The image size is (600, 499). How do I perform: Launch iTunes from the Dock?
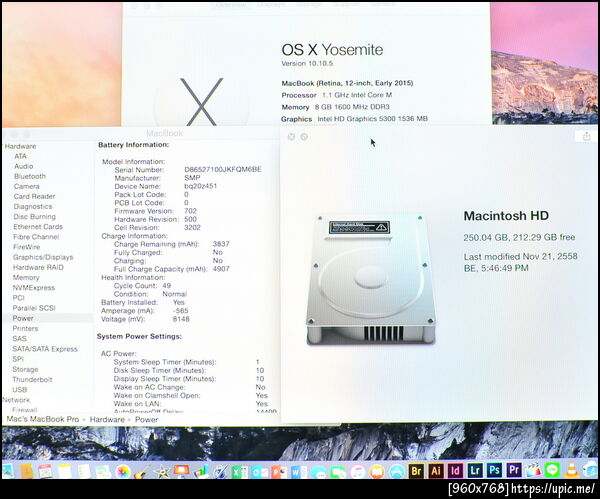(358, 471)
